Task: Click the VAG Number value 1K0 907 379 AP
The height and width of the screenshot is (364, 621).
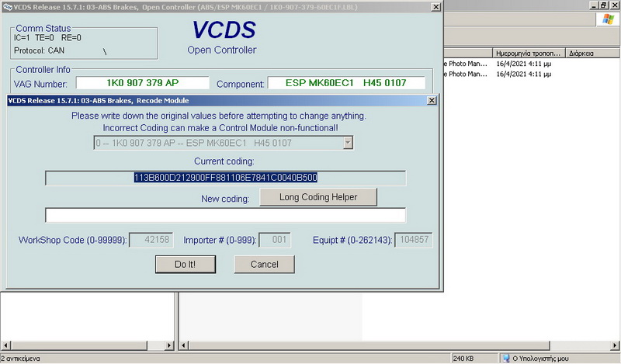Action: [x=143, y=83]
